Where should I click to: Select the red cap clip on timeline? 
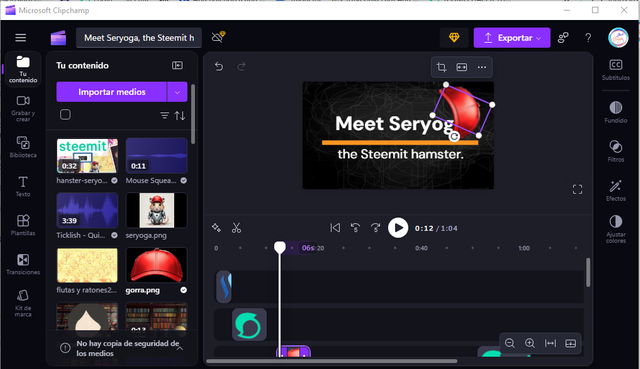tap(293, 351)
